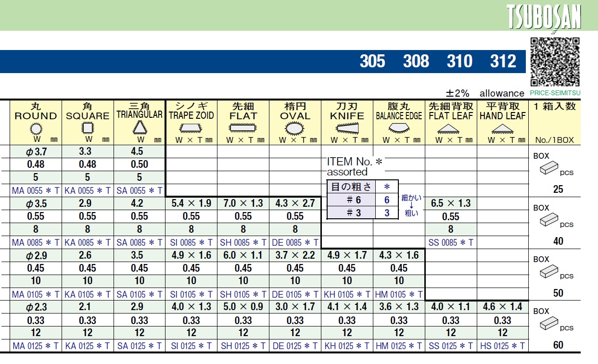The image size is (598, 364).
Task: Click the trapezoid file profile icon
Action: click(191, 128)
